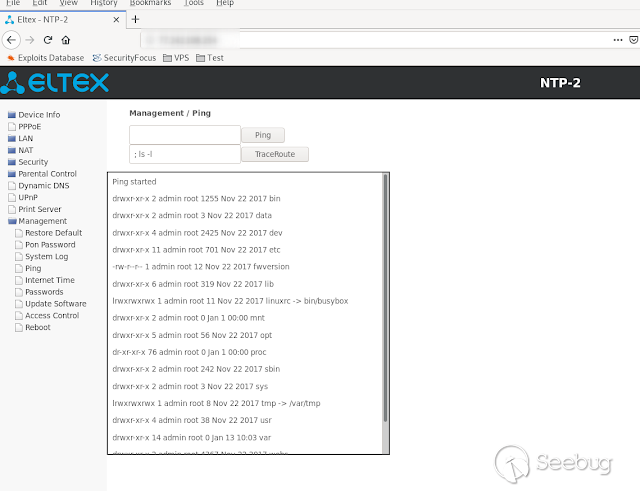This screenshot has height=491, width=640.
Task: Open a new tab with the plus icon
Action: [136, 19]
